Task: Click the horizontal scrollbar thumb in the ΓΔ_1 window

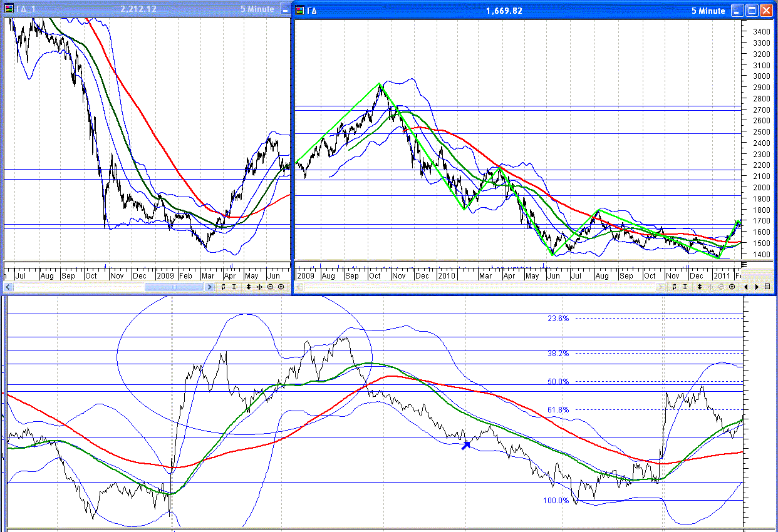Action: click(174, 287)
